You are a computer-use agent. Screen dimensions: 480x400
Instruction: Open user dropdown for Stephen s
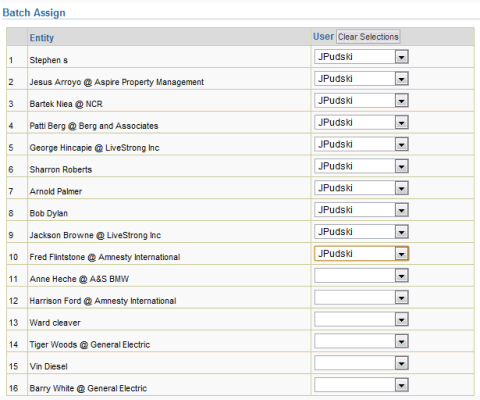[x=361, y=57]
